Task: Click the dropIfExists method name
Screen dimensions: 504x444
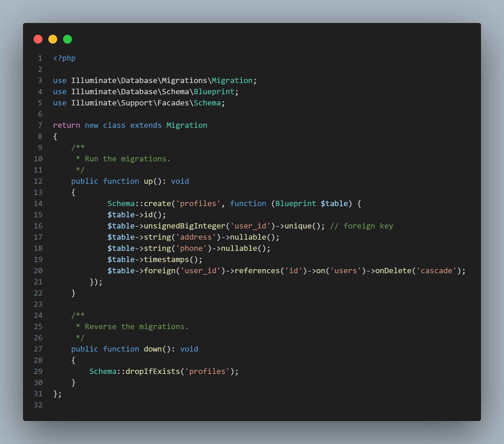Action: 153,372
